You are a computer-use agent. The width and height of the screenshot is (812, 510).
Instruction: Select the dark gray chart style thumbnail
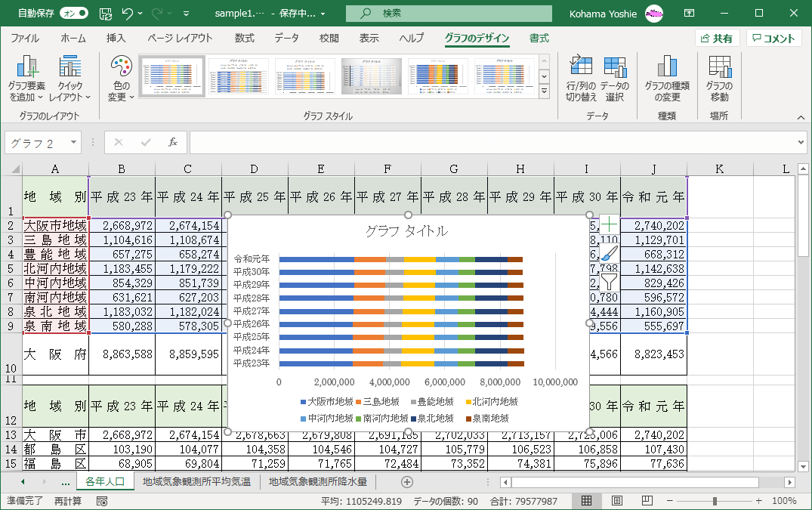(x=371, y=76)
